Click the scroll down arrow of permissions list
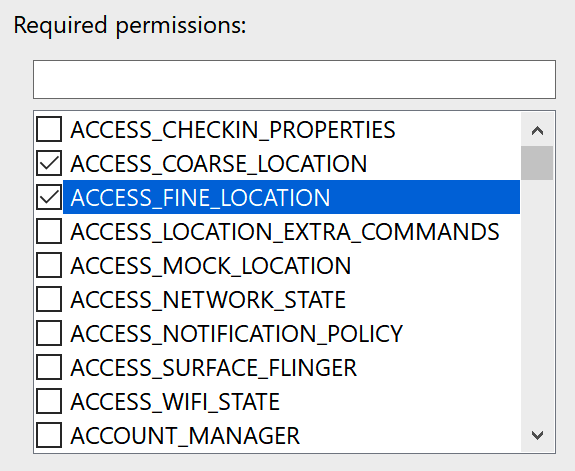The height and width of the screenshot is (471, 575). (x=537, y=435)
